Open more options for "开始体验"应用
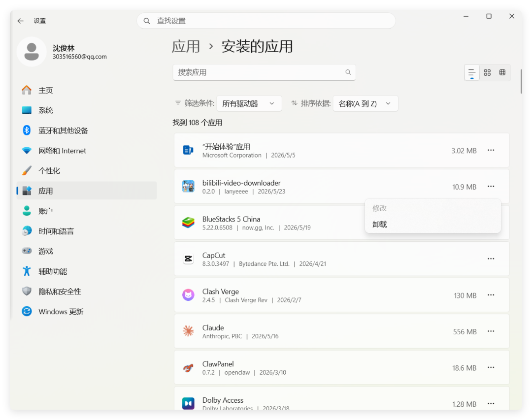This screenshot has height=420, width=532. (x=491, y=150)
